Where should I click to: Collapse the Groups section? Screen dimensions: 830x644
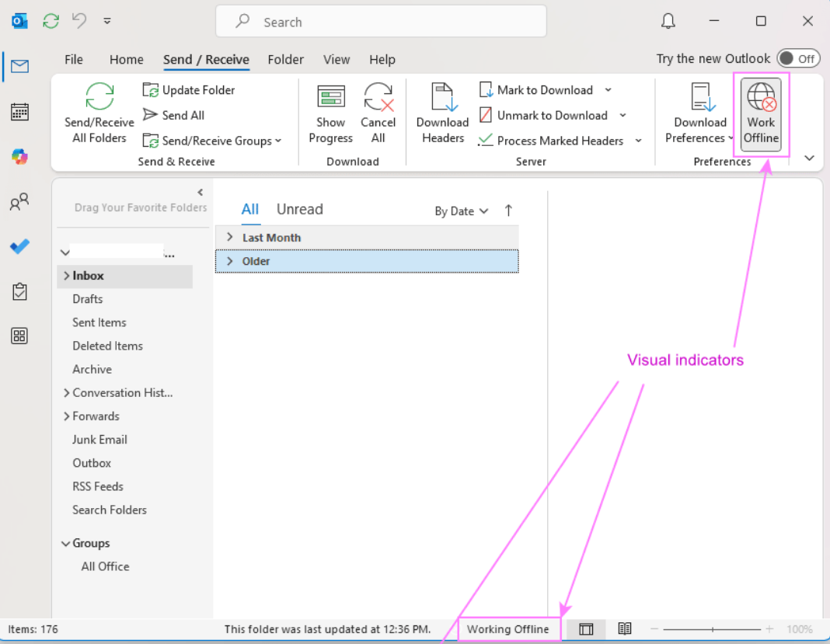pyautogui.click(x=65, y=544)
